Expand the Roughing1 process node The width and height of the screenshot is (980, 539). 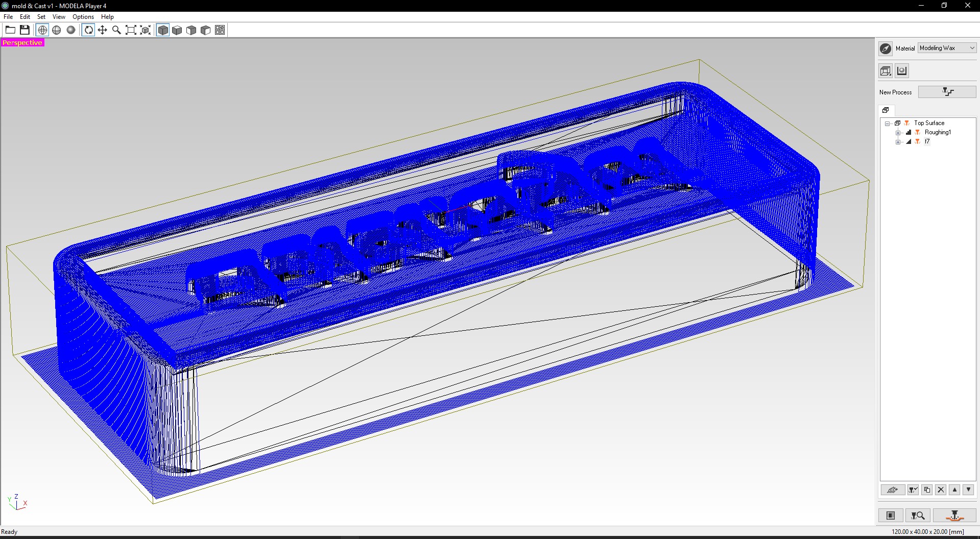pos(898,133)
